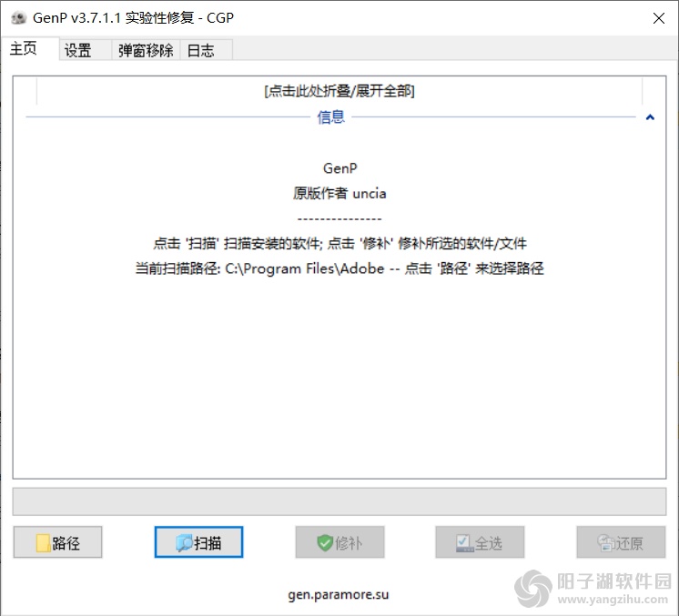
Task: Click the scan and patch instruction text line
Action: click(x=339, y=243)
